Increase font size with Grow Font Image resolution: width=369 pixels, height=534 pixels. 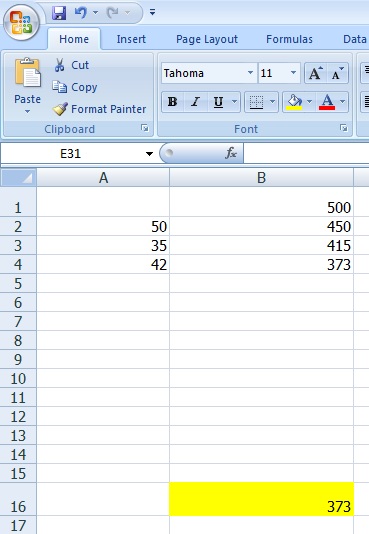pyautogui.click(x=316, y=73)
